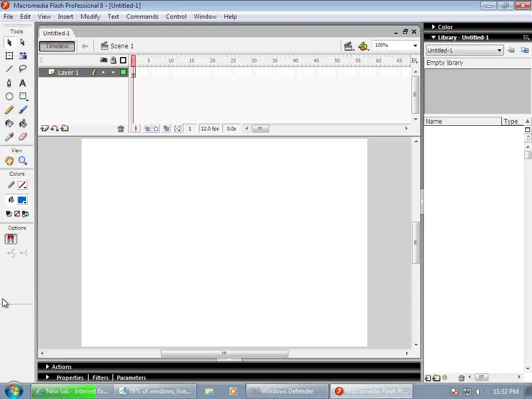Viewport: 532px width, 399px height.
Task: Select the Brush tool
Action: [23, 110]
